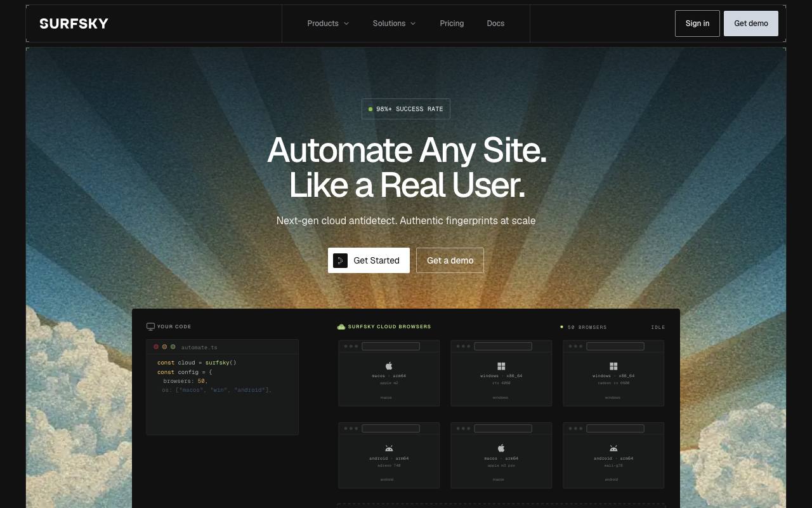
Task: Click the 98%+ SUCCESS RATE badge
Action: (406, 109)
